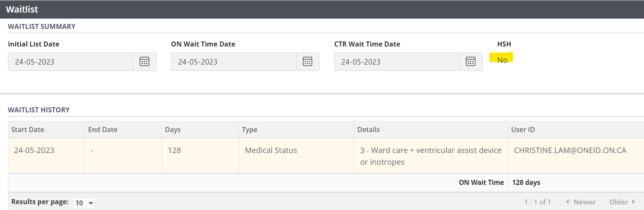Go to Newer results page
The width and height of the screenshot is (644, 210).
click(580, 202)
